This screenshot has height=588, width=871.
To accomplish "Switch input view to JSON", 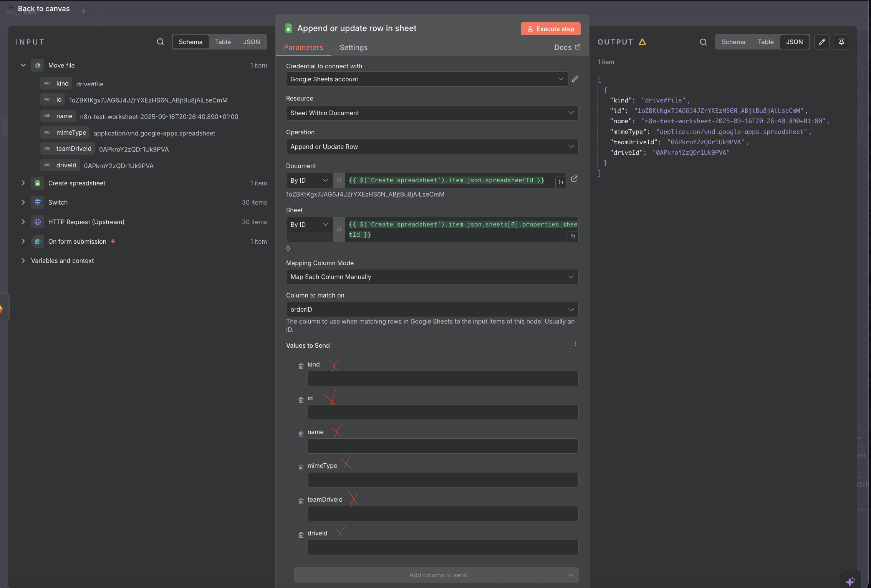I will 251,42.
